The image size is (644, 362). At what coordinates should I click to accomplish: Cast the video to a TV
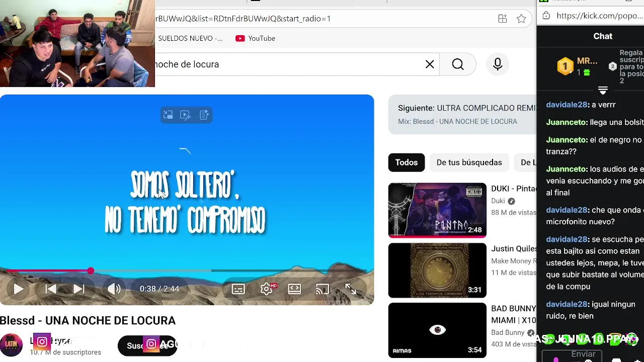pos(323,289)
